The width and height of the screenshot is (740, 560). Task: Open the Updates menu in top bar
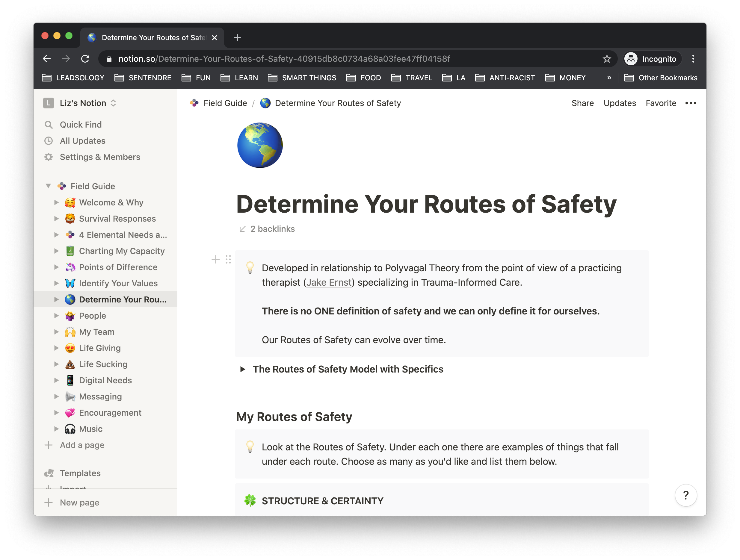click(x=620, y=103)
